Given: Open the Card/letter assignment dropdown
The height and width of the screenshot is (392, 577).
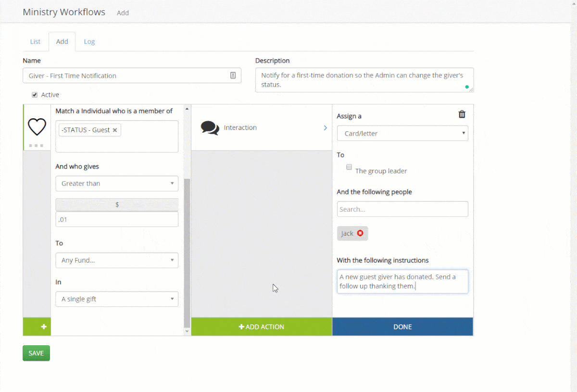Looking at the screenshot, I should click(402, 134).
